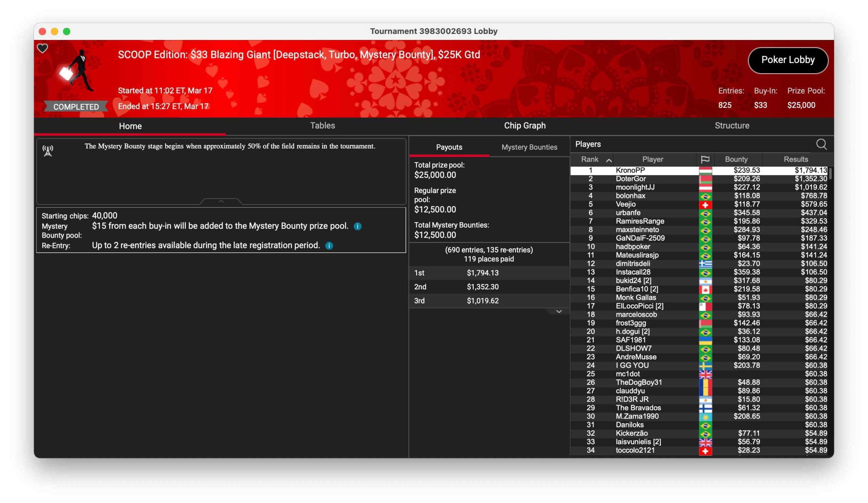Select player row DoterGor

click(630, 179)
